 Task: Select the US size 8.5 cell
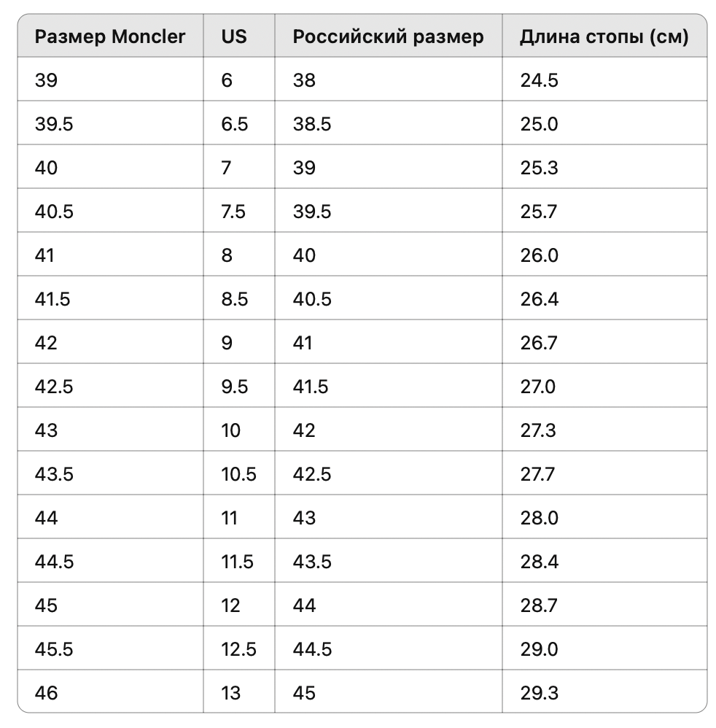[x=239, y=298]
